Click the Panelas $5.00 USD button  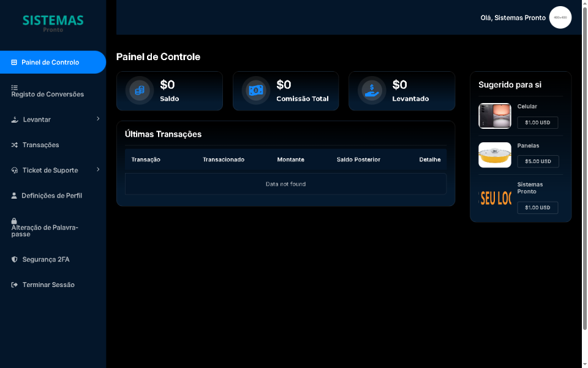538,161
